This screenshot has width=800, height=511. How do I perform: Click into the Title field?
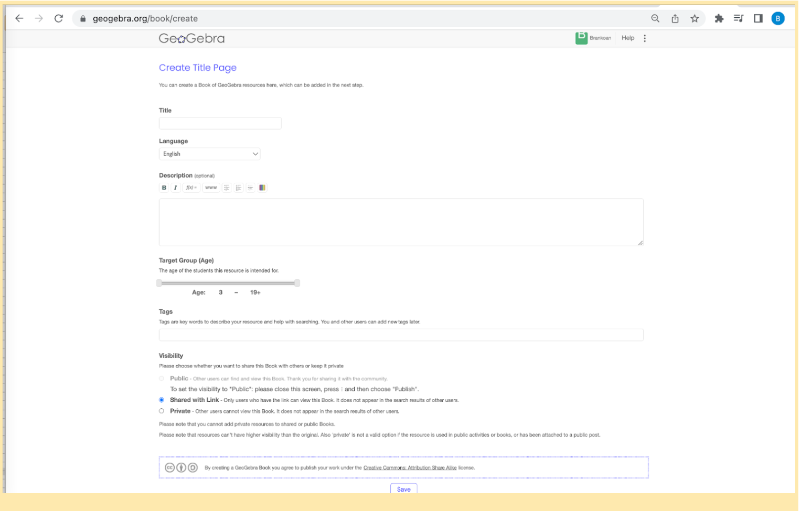pyautogui.click(x=220, y=123)
